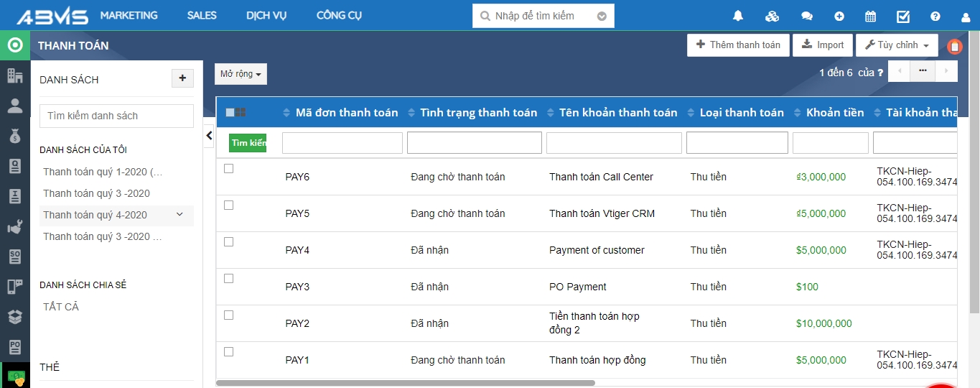
Task: Check the box for PAY6 row
Action: (228, 169)
